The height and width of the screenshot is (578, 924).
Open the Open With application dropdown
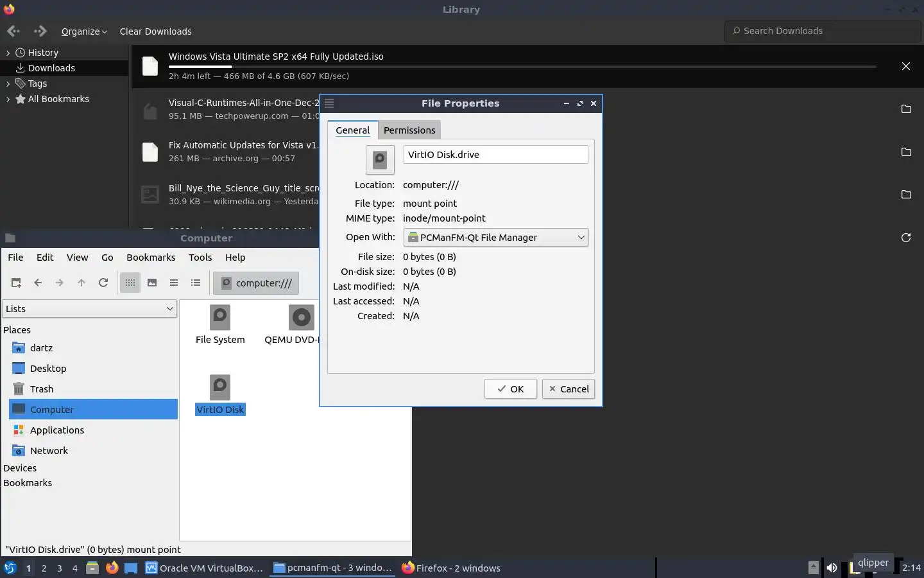point(496,238)
